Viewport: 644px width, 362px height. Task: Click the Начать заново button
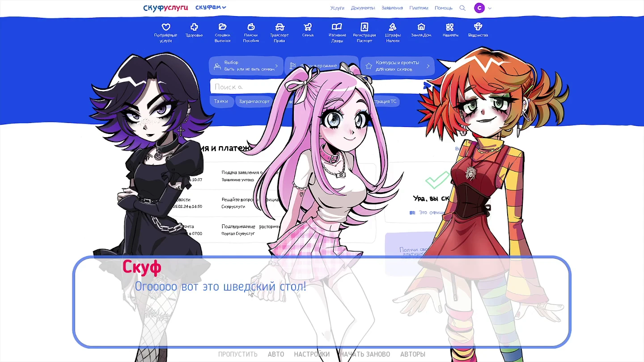click(365, 354)
